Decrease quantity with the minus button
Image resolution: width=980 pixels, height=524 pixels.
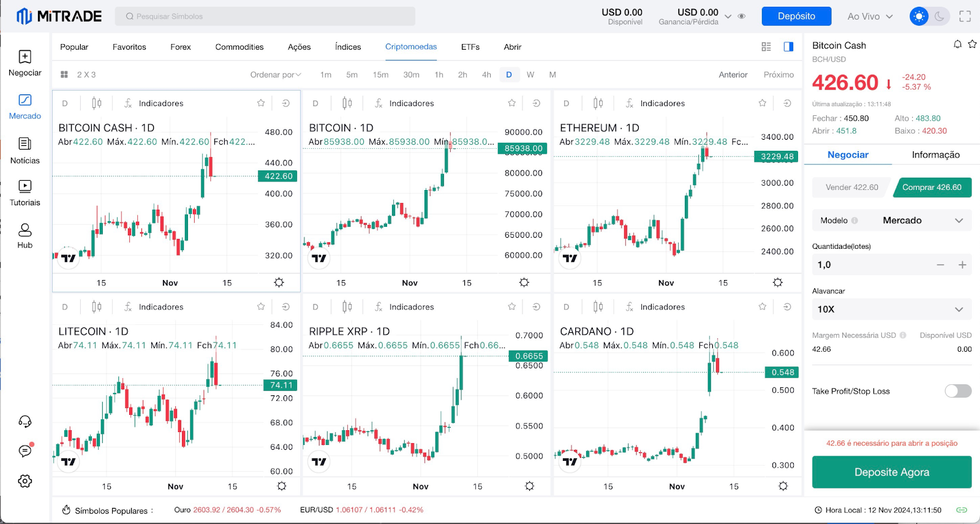940,265
